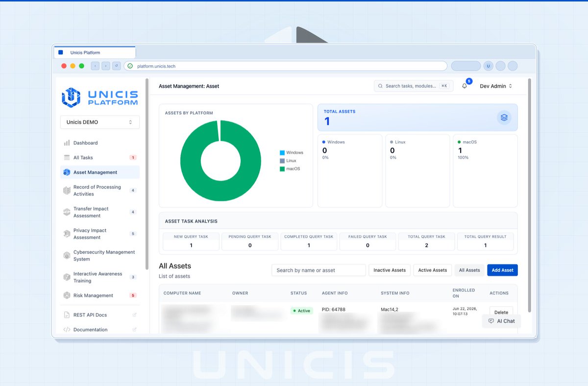The height and width of the screenshot is (386, 588).
Task: Click external link icon beside Documentation
Action: point(135,330)
